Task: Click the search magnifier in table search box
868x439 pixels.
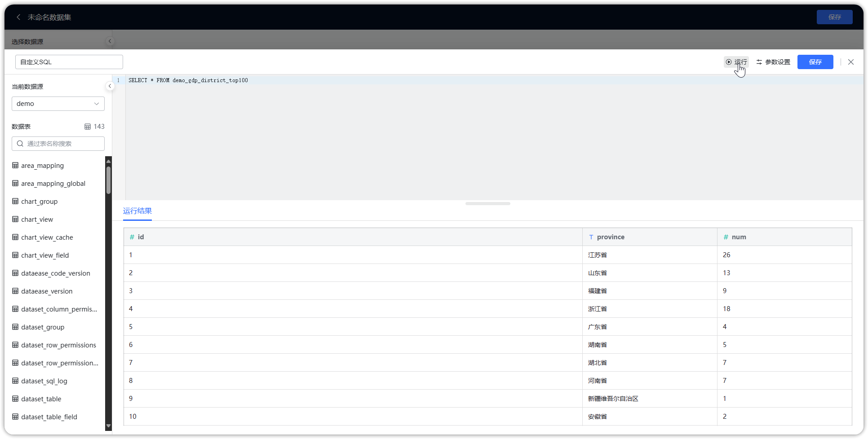Action: point(20,143)
